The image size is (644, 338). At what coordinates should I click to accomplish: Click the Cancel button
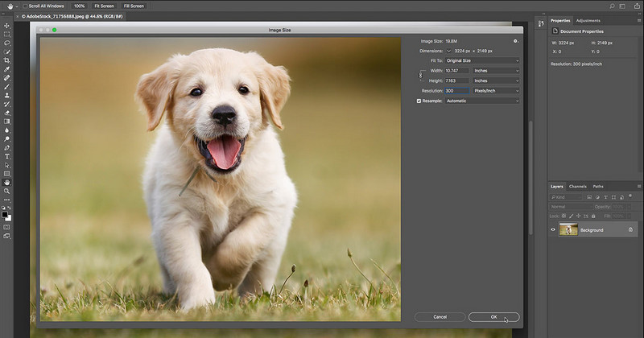440,316
